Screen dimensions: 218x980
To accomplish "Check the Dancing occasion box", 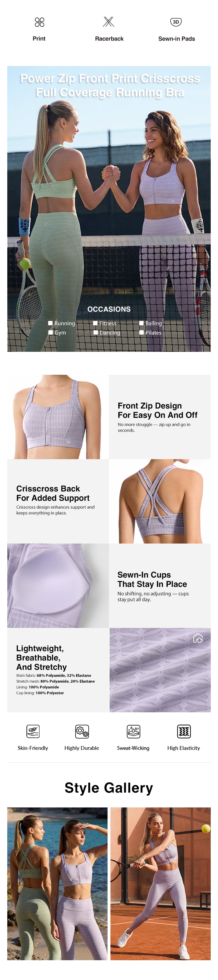I will click(x=96, y=332).
